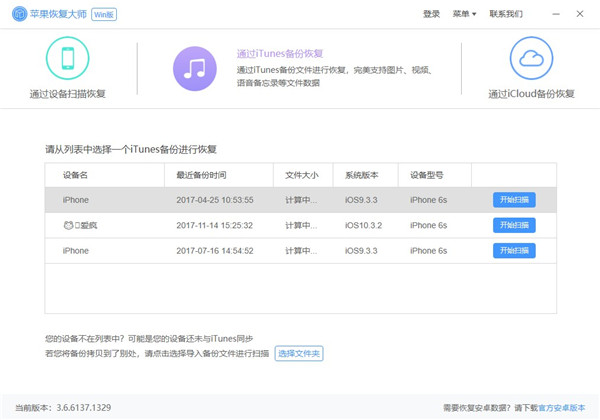Close the application window
This screenshot has height=420, width=600.
(x=580, y=14)
